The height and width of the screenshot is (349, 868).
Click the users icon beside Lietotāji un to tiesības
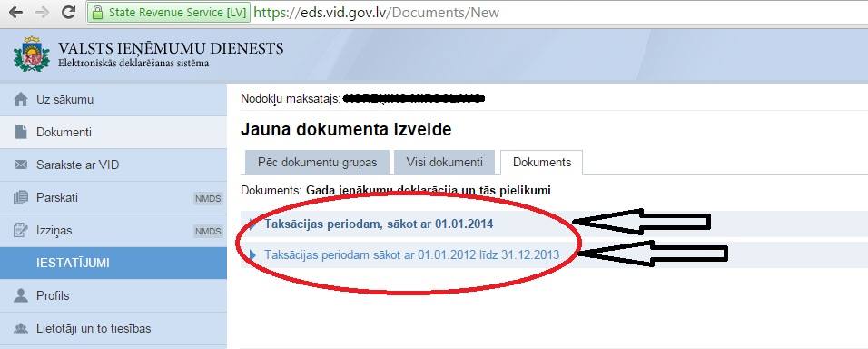click(21, 328)
